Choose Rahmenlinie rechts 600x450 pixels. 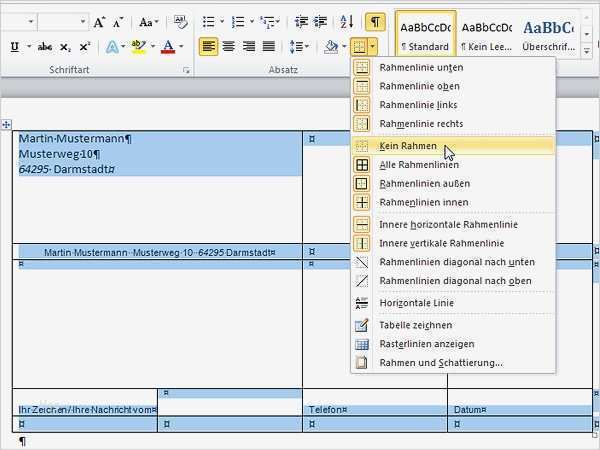tap(452, 124)
